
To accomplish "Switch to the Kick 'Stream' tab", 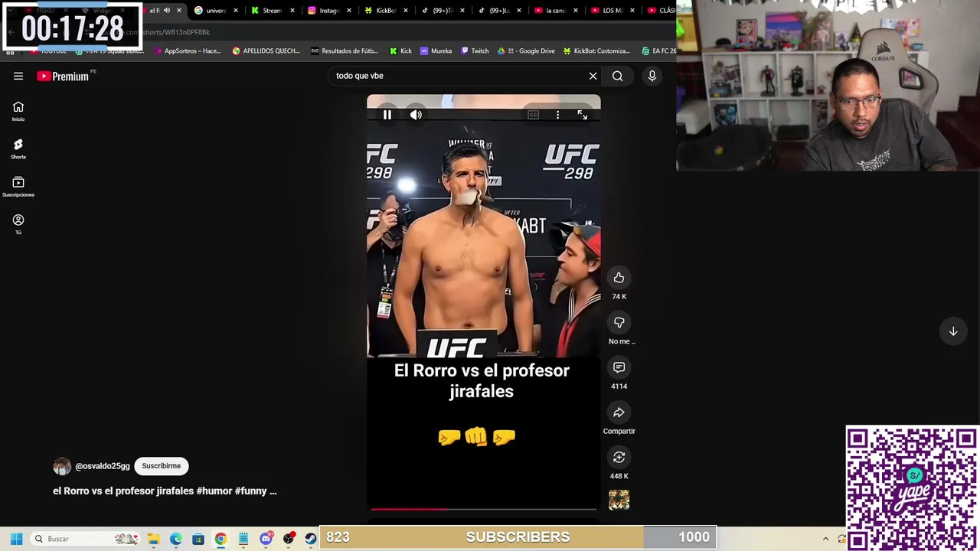I will click(x=272, y=11).
